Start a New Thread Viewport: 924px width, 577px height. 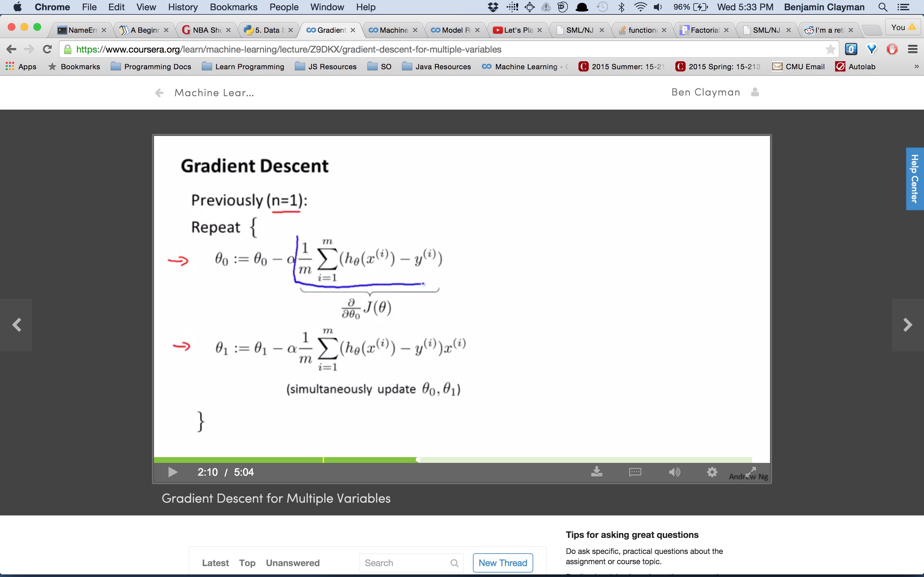pos(502,563)
